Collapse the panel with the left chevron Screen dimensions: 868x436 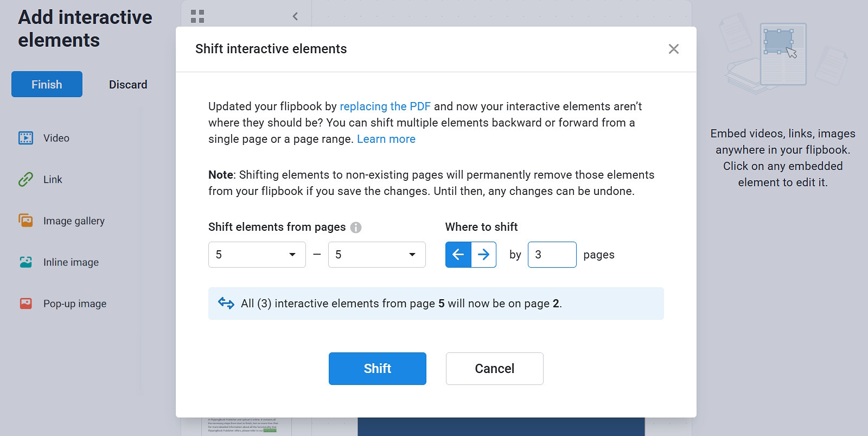point(295,16)
